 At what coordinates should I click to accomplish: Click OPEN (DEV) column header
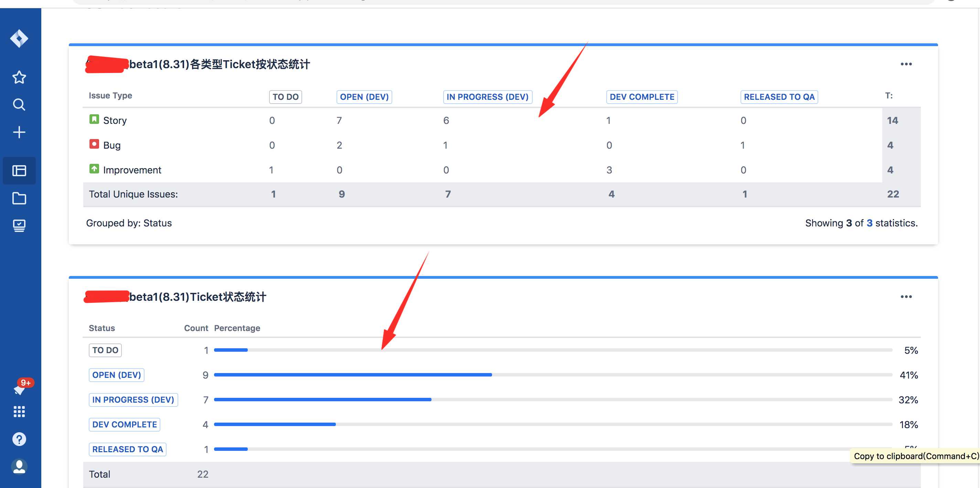click(364, 97)
